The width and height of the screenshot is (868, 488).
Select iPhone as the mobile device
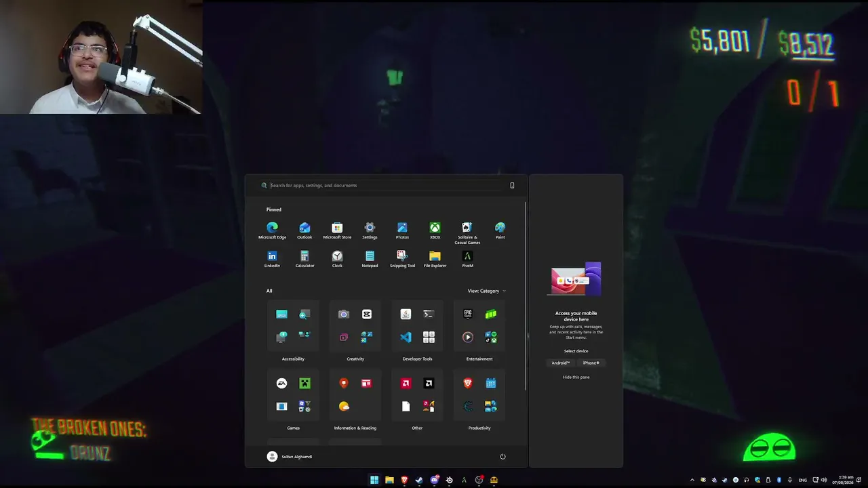click(x=591, y=363)
